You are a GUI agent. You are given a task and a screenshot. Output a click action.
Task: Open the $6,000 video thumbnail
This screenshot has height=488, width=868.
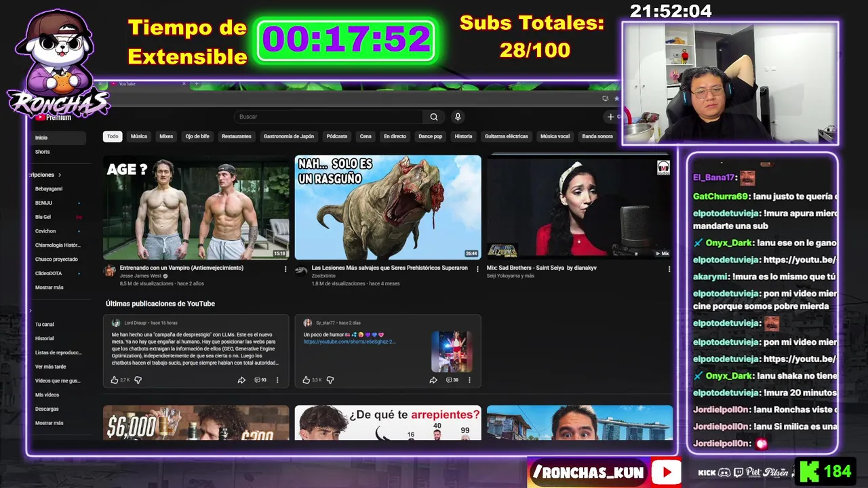pyautogui.click(x=196, y=423)
